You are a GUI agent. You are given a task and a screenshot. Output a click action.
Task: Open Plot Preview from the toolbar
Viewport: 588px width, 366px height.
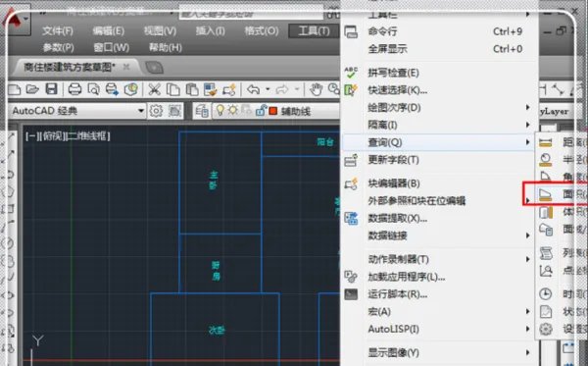coord(93,89)
